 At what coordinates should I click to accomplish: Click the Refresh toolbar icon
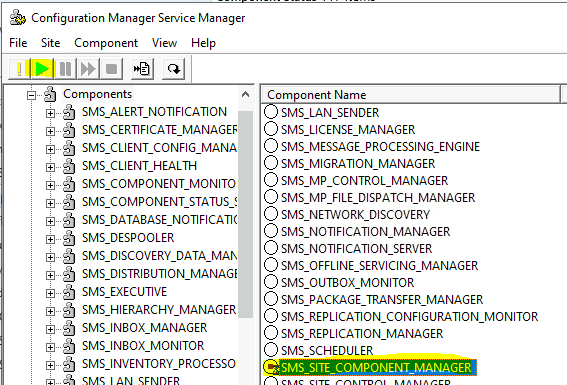[x=174, y=69]
